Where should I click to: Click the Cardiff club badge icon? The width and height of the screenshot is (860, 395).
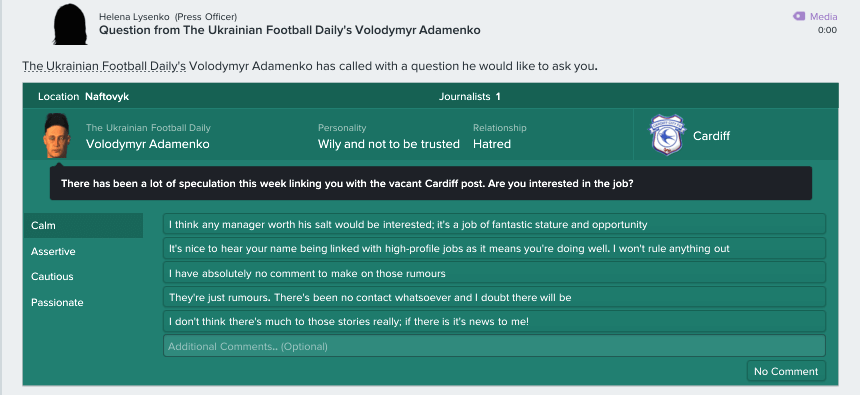[667, 135]
